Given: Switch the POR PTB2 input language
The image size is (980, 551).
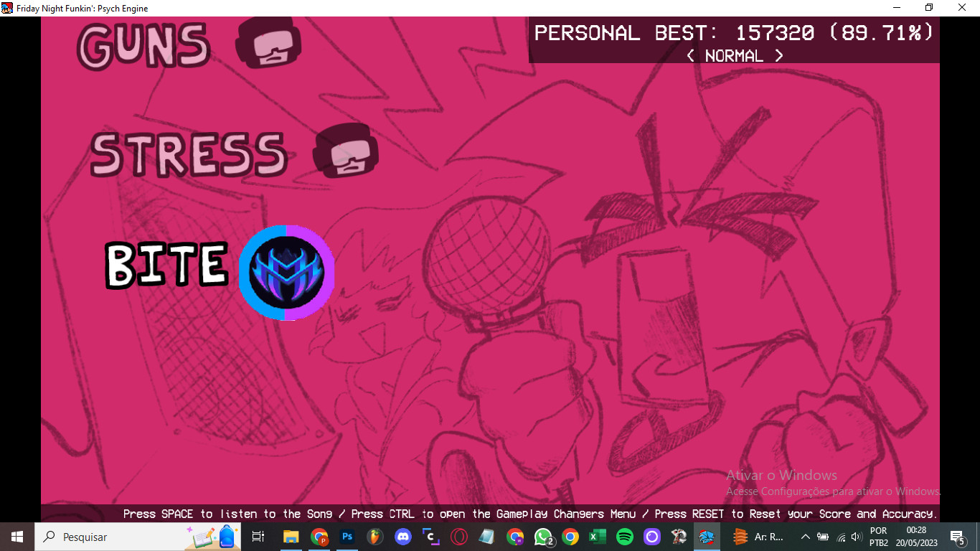Looking at the screenshot, I should 878,537.
